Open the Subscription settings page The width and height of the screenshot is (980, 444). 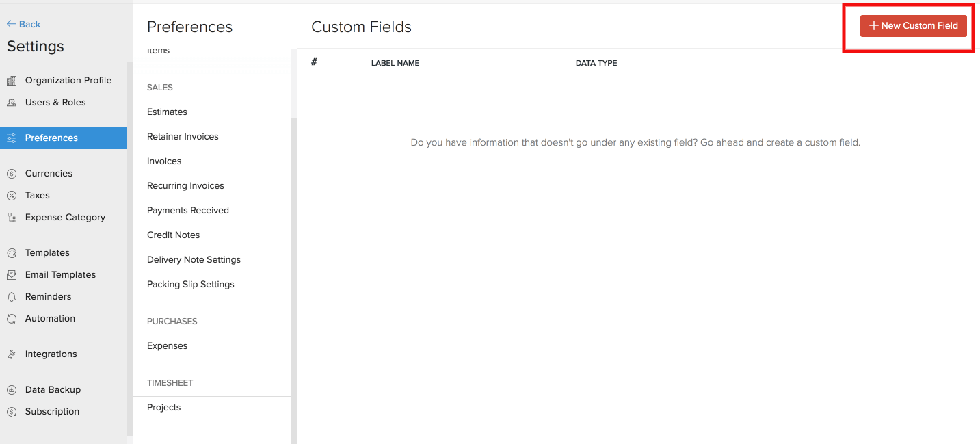(x=52, y=412)
